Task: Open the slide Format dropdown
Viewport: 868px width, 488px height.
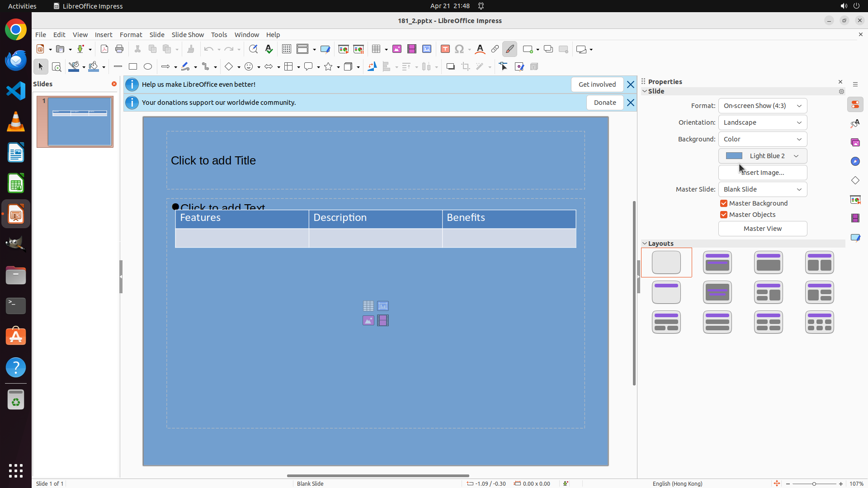Action: (762, 106)
